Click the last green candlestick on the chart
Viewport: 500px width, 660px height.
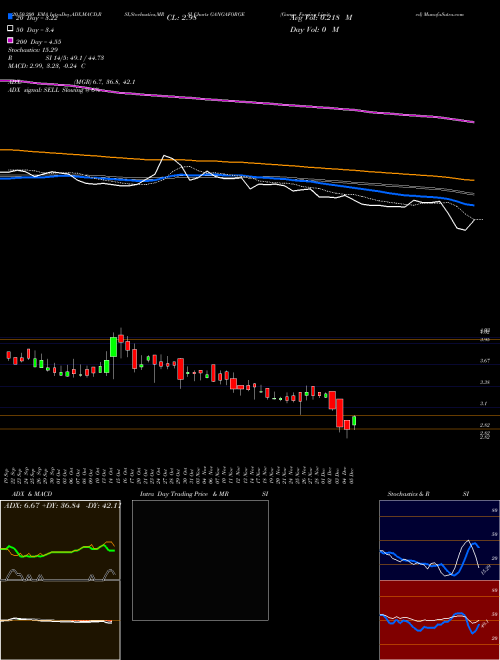(354, 420)
